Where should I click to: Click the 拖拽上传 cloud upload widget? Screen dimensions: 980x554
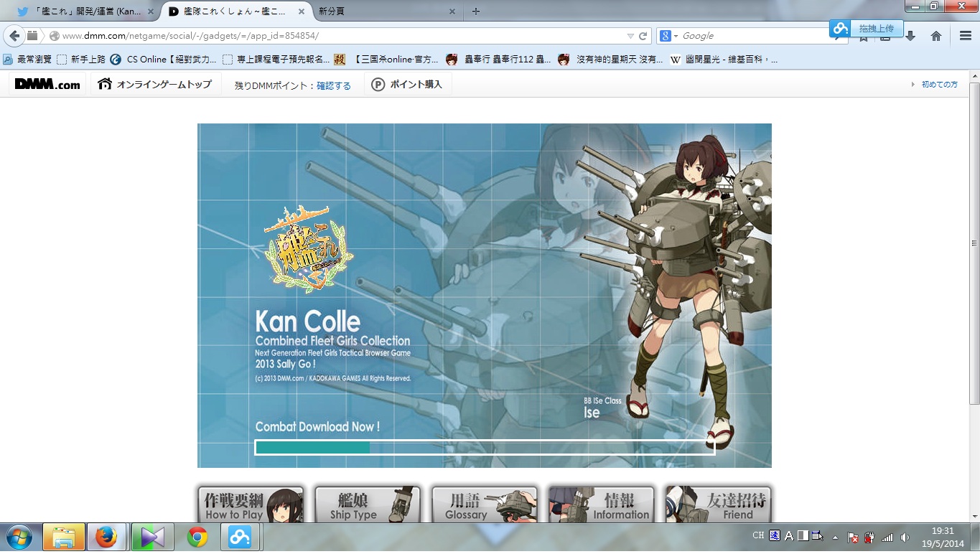(x=867, y=29)
